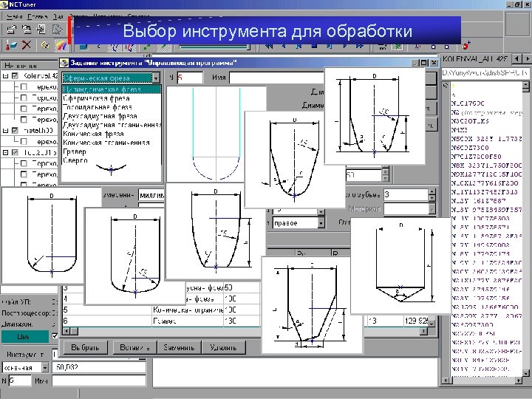Click the yellow icon next to the red X

(x=45, y=45)
